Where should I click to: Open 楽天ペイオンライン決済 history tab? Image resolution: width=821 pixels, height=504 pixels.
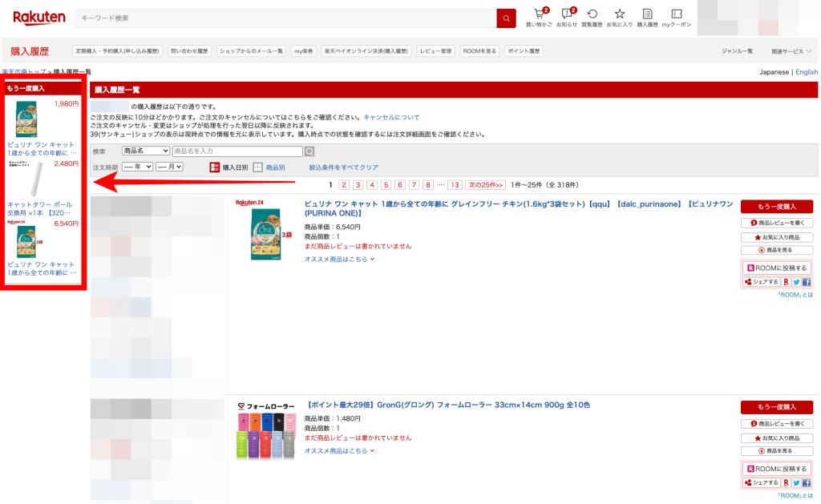[366, 51]
